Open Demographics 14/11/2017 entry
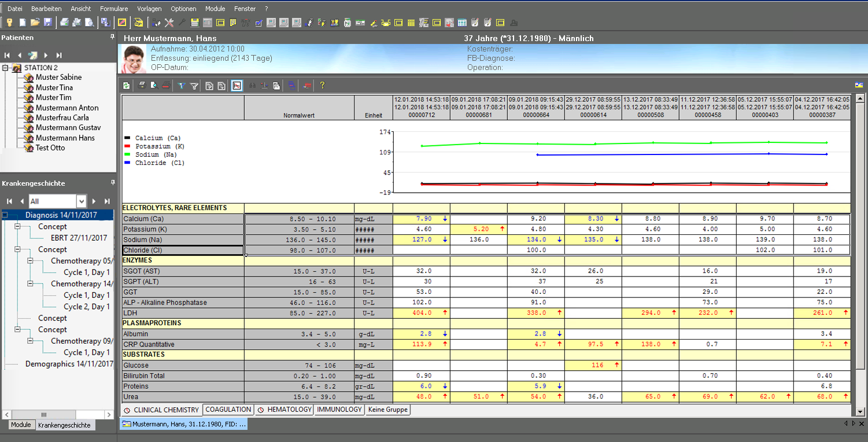This screenshot has width=868, height=442. click(x=69, y=364)
